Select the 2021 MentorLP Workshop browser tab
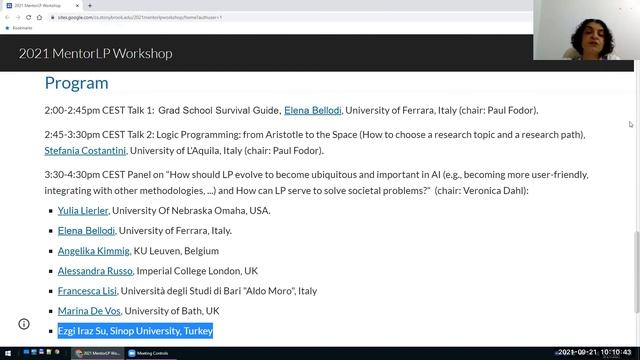The image size is (640, 360). [x=41, y=6]
